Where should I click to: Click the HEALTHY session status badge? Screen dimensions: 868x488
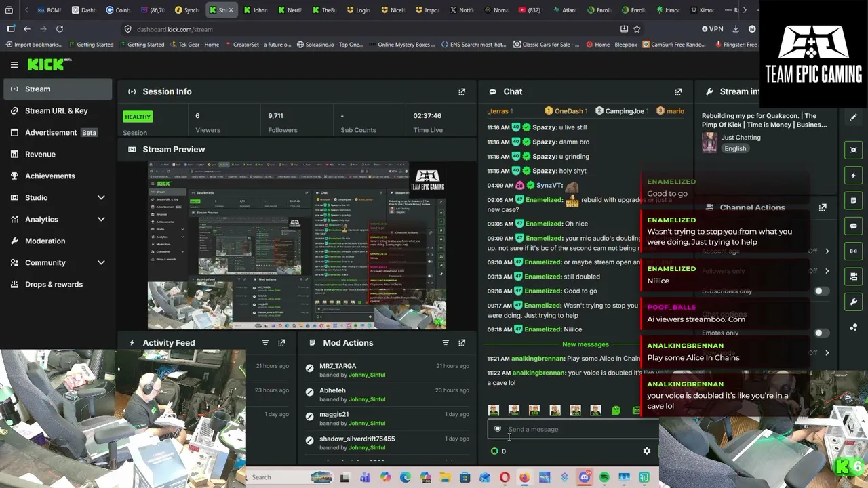coord(137,117)
